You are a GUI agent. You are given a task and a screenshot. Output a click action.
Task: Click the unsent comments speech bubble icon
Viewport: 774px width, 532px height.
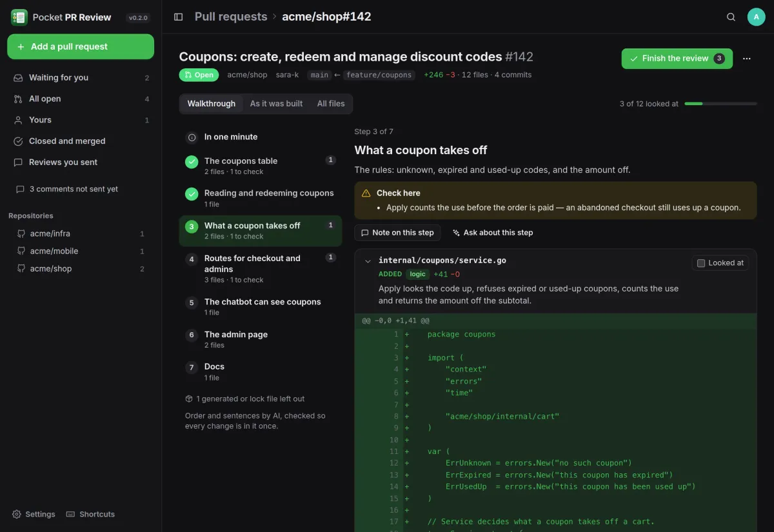coord(20,189)
